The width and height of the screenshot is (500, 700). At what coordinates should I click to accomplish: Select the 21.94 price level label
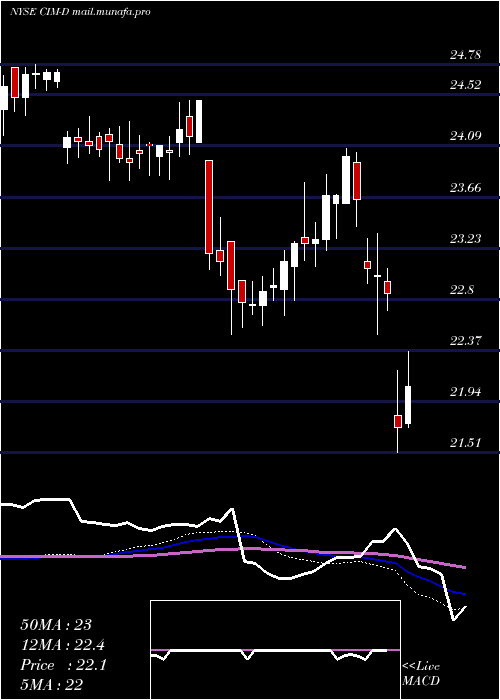[466, 392]
